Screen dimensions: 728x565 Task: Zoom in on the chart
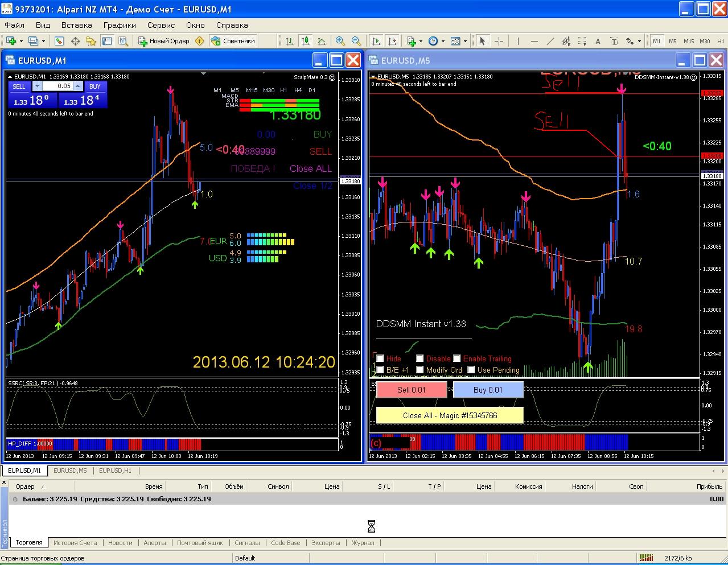tap(340, 41)
